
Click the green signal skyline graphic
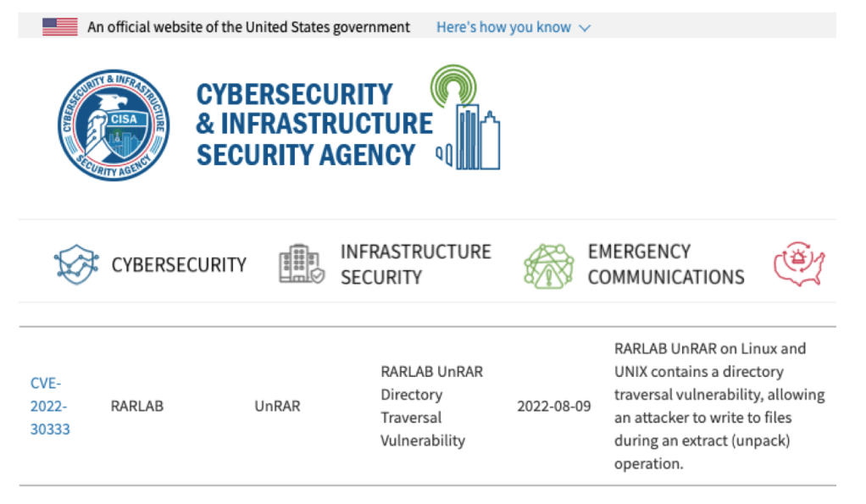467,119
